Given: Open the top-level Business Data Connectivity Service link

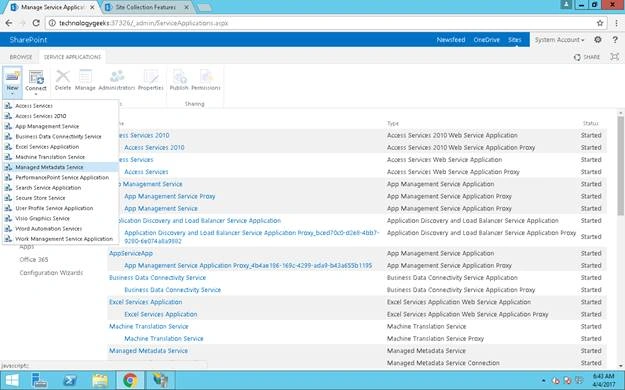Looking at the screenshot, I should click(x=157, y=278).
